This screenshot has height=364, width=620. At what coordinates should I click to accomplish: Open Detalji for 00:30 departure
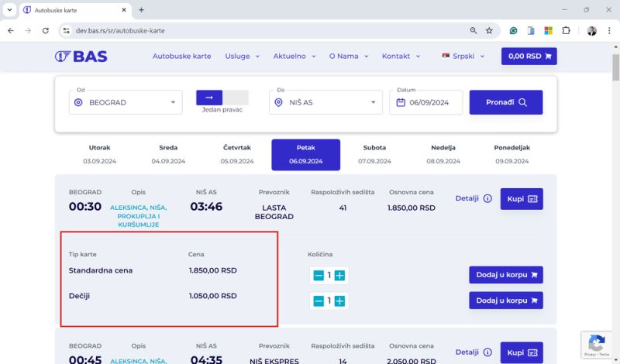(474, 198)
